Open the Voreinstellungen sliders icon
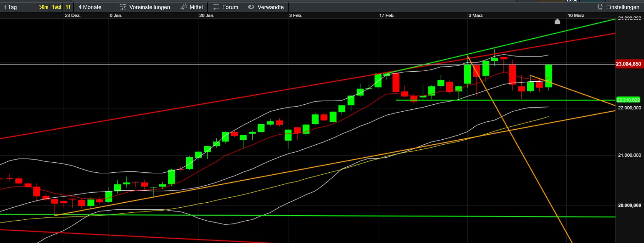Screen dimensions: 644x243 123,7
